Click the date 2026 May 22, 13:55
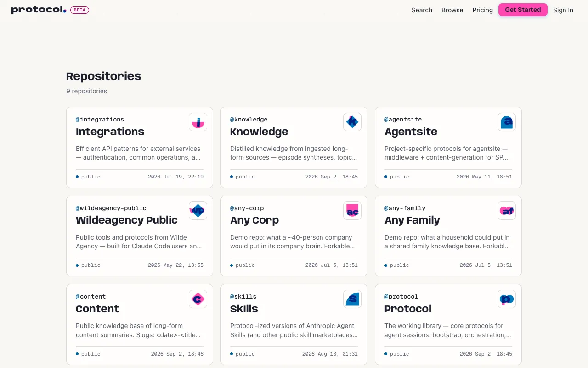The height and width of the screenshot is (368, 588). pos(175,265)
